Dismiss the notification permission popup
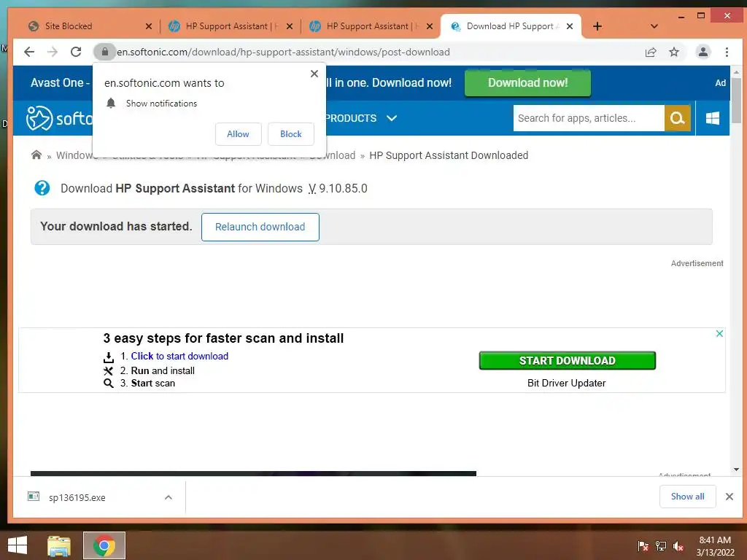Viewport: 747px width, 560px height. coord(314,74)
